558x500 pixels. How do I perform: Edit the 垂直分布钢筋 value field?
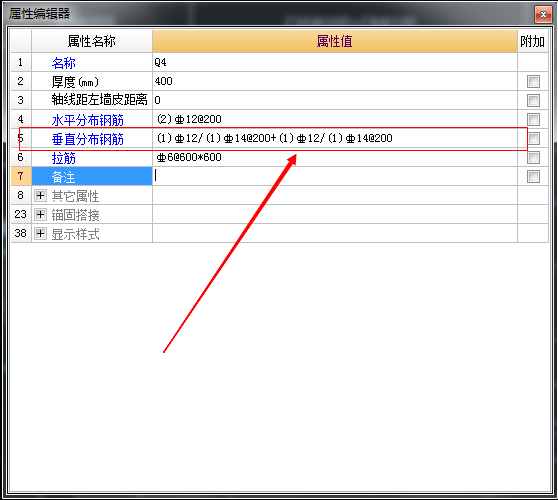click(x=335, y=138)
